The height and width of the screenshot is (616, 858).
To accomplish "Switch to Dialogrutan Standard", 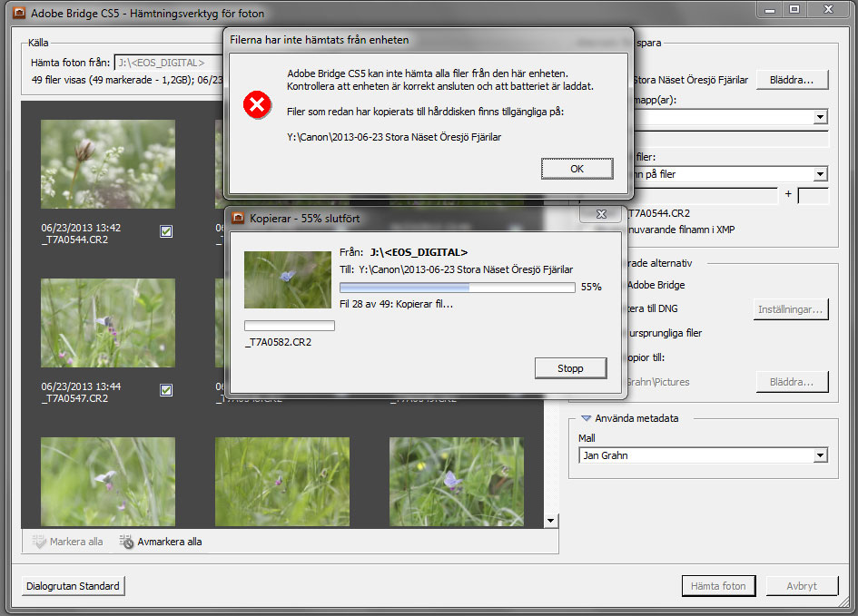I will point(73,586).
